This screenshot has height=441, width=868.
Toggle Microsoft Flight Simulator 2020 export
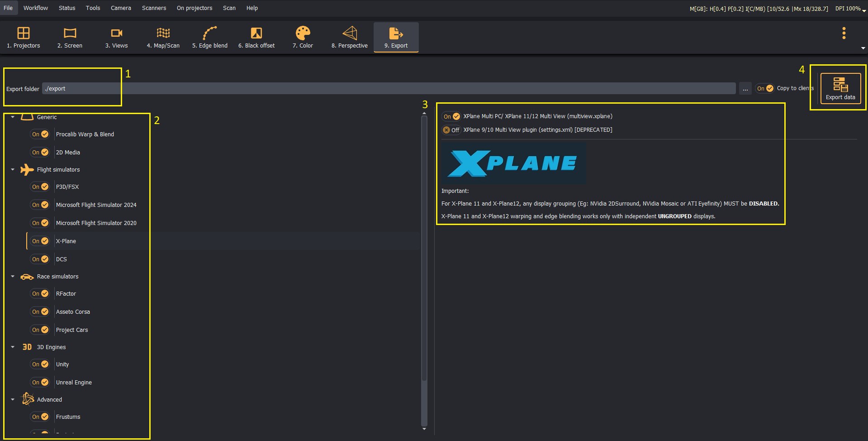pos(40,223)
